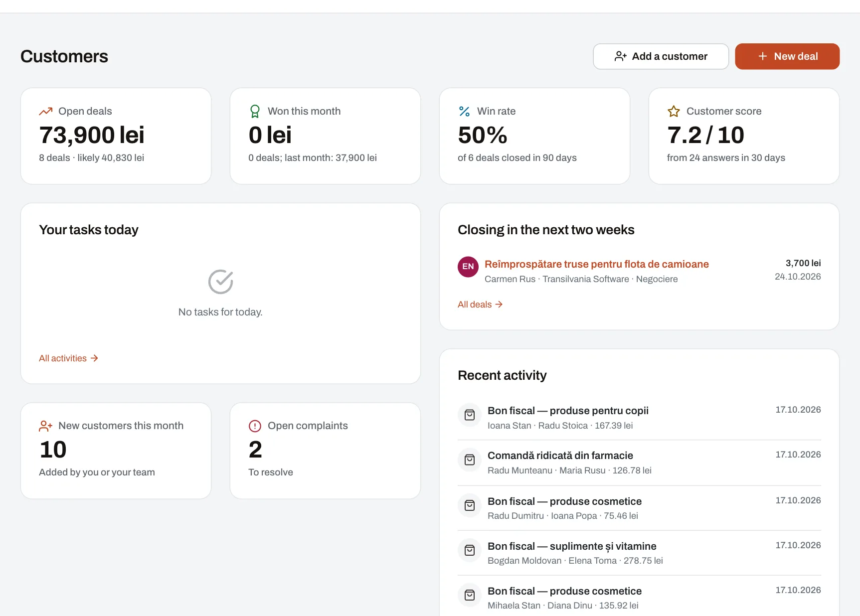Click the No tasks for today message
This screenshot has height=616, width=860.
(220, 312)
